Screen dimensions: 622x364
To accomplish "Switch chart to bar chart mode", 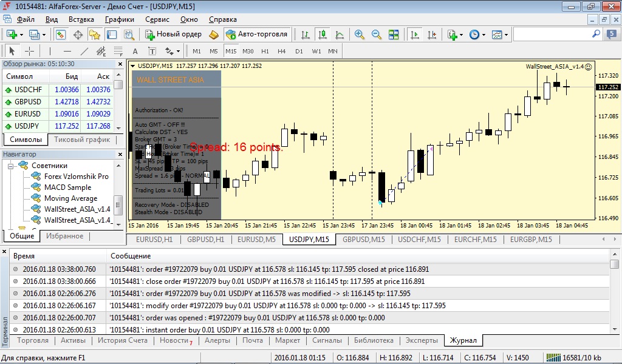I will (306, 35).
